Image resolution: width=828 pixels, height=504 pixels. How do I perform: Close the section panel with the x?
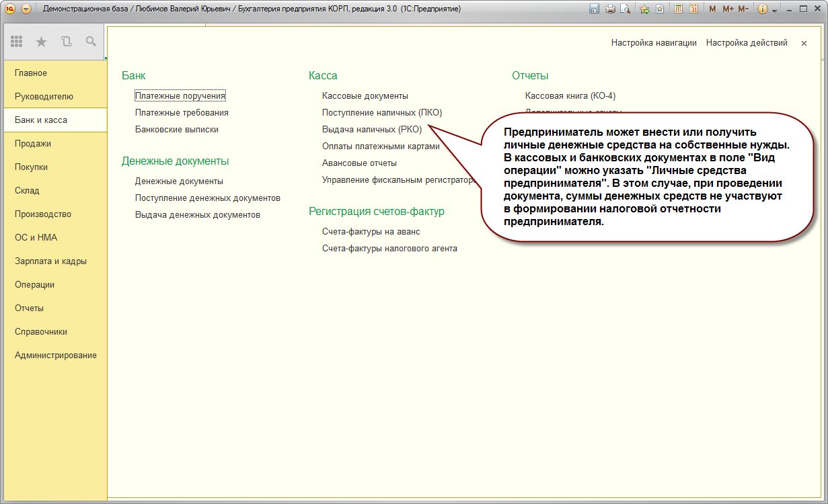[804, 42]
